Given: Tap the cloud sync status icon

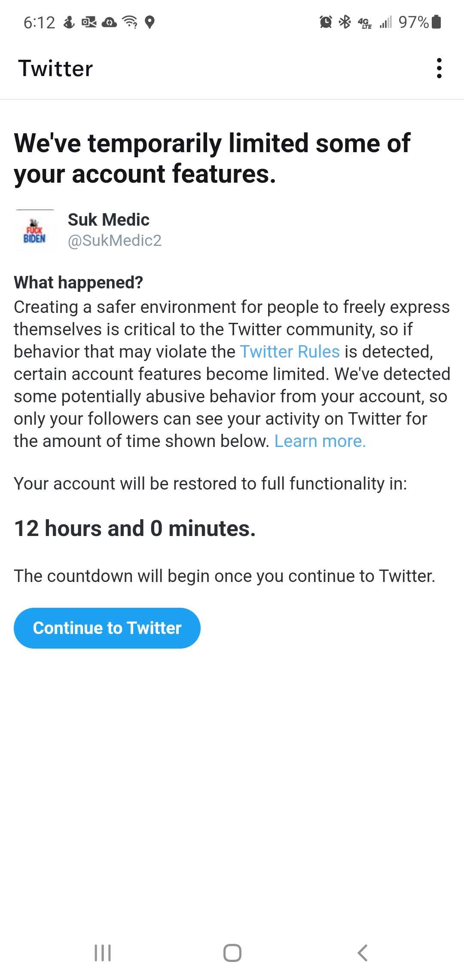Looking at the screenshot, I should point(109,22).
